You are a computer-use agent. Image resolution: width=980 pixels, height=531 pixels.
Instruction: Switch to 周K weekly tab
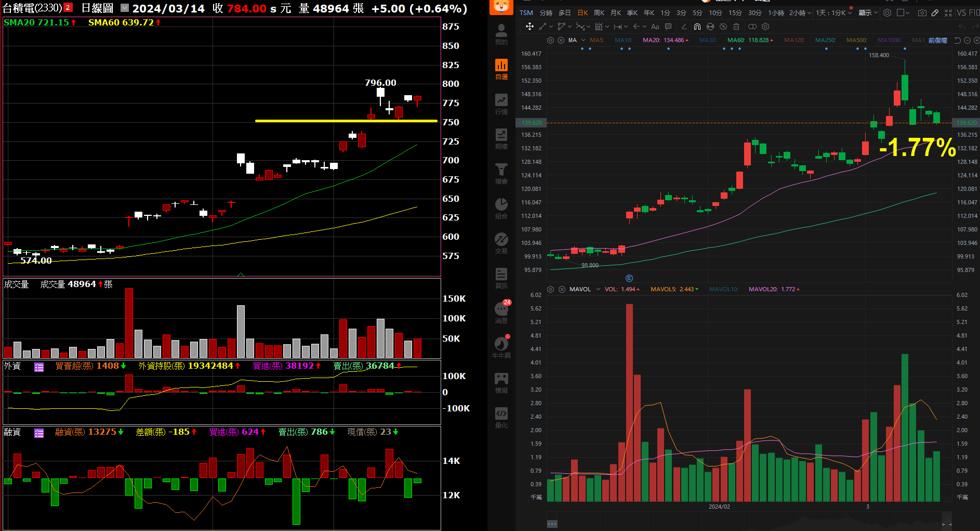pyautogui.click(x=599, y=13)
